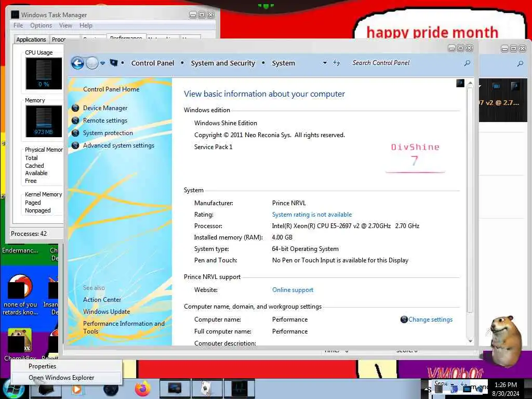Image resolution: width=532 pixels, height=399 pixels.
Task: Open the help icon above the scrollbar
Action: click(x=460, y=83)
